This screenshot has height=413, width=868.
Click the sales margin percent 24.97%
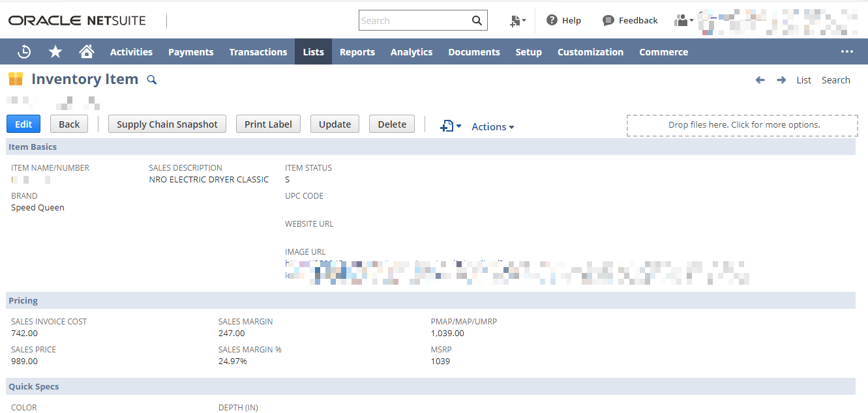233,361
